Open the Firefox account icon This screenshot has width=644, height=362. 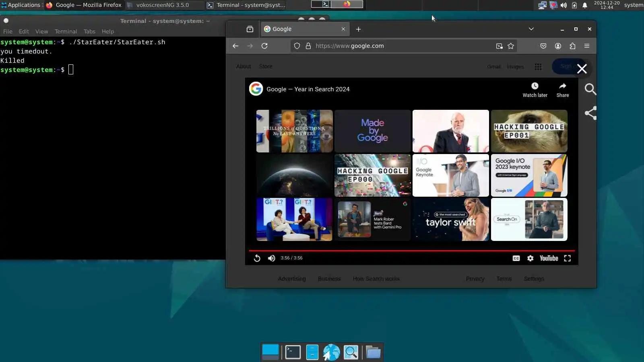(558, 46)
